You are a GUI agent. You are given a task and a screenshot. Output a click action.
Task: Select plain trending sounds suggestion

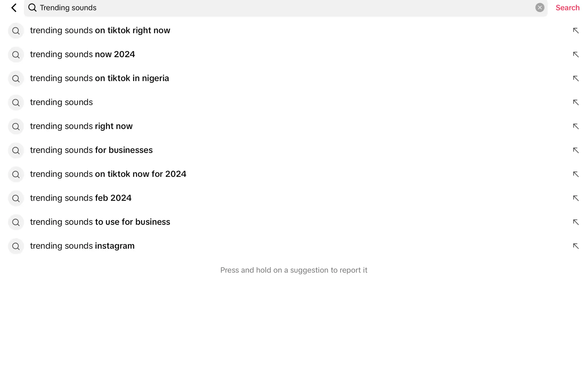pyautogui.click(x=61, y=102)
